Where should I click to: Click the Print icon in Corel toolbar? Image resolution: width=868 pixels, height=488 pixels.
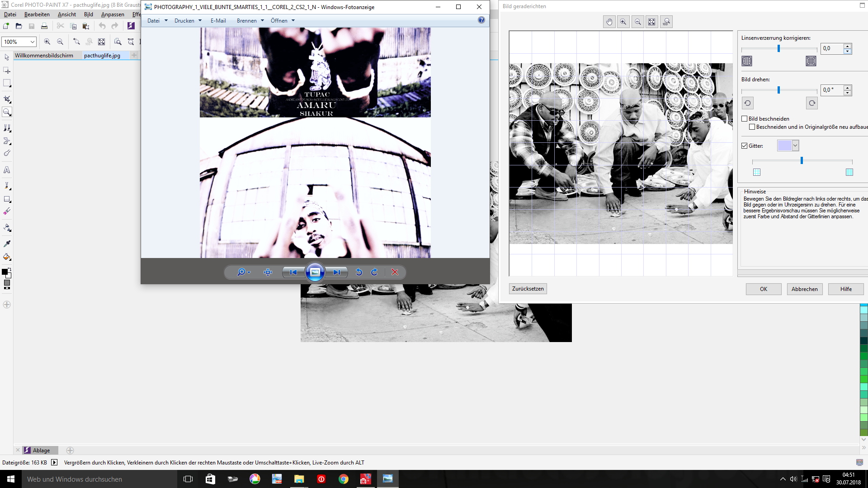[x=44, y=26]
